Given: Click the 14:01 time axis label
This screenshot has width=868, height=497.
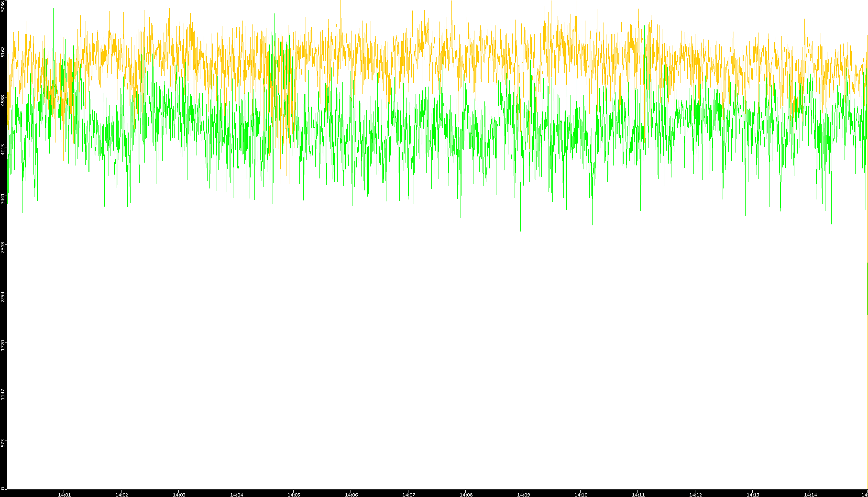Looking at the screenshot, I should pyautogui.click(x=64, y=494).
